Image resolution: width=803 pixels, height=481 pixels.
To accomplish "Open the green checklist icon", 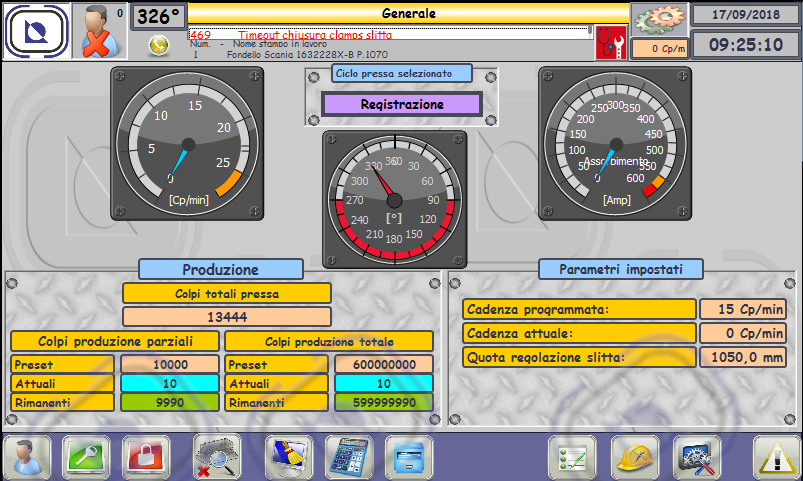I will point(573,458).
